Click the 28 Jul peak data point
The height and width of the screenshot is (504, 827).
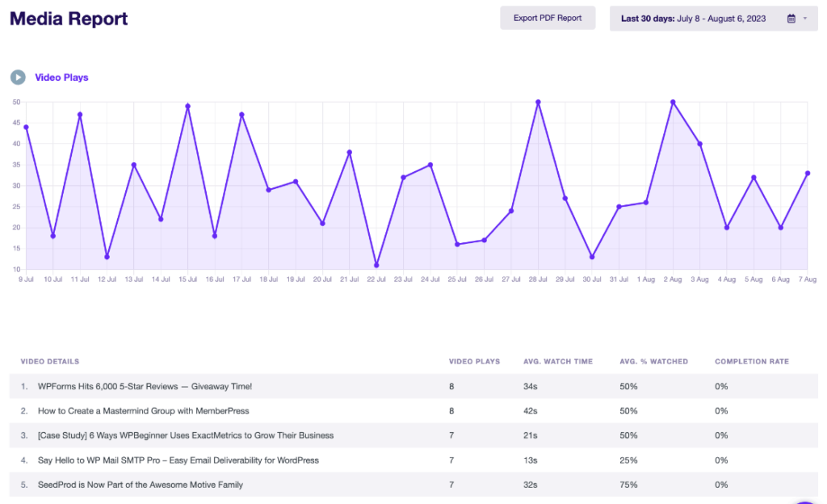[x=538, y=102]
